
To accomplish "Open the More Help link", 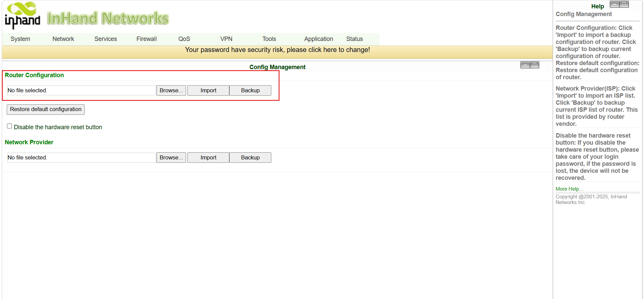I will (x=569, y=189).
